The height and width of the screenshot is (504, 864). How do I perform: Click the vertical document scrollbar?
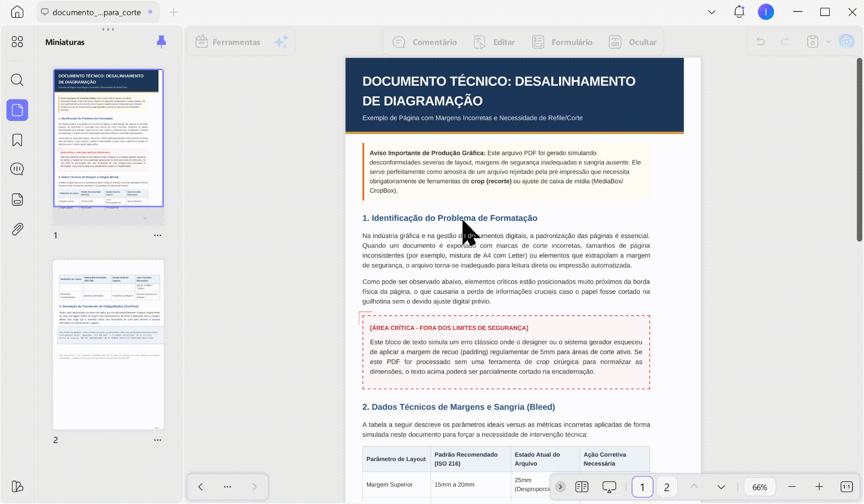[x=859, y=149]
